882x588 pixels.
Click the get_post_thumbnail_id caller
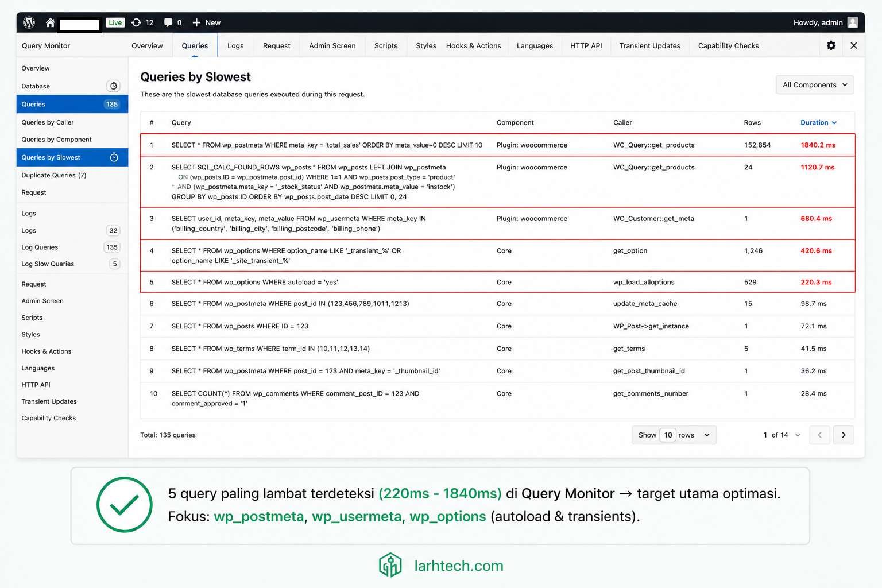pos(649,371)
